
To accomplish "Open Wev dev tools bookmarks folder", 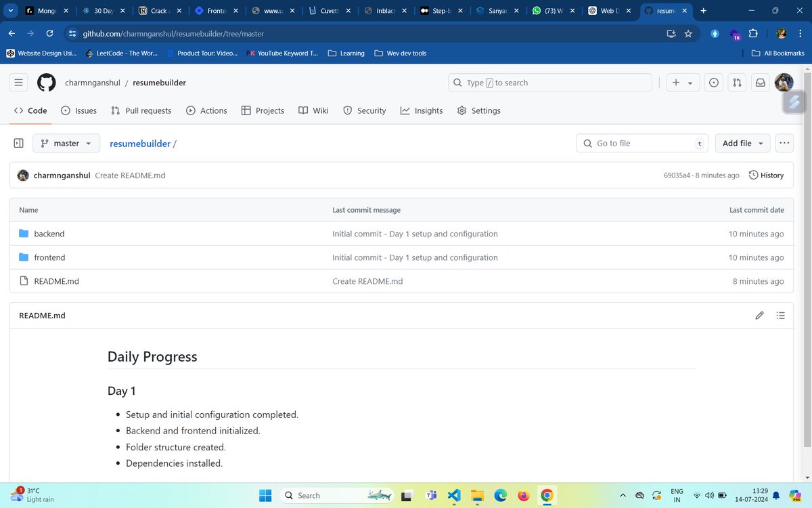I will click(x=399, y=53).
